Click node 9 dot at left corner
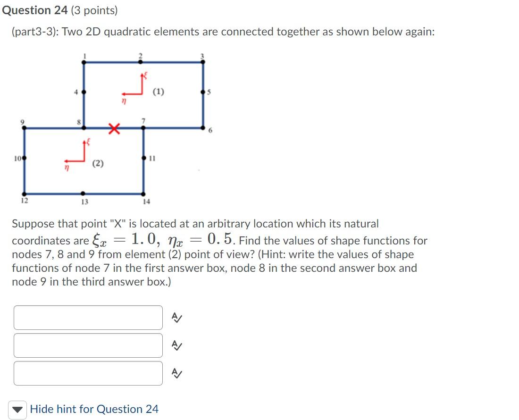Image resolution: width=519 pixels, height=420 pixels. point(24,128)
